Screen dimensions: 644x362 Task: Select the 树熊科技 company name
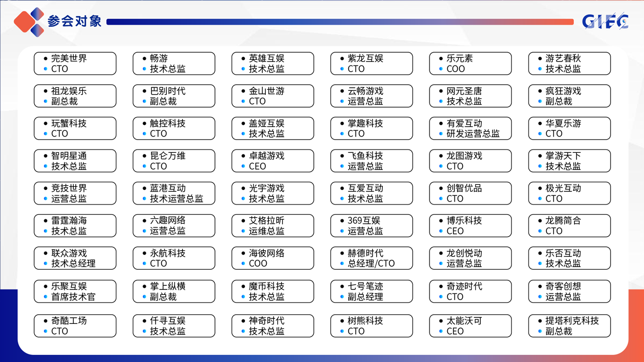pos(365,321)
